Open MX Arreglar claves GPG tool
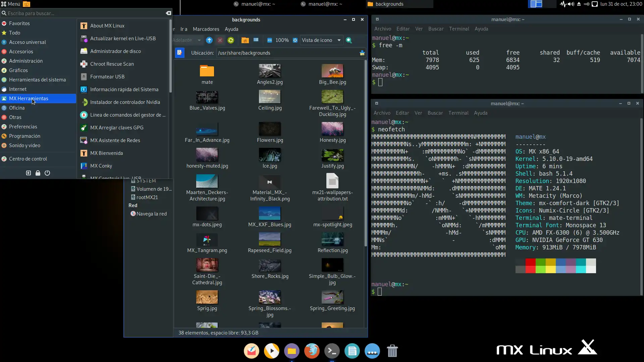Viewport: 644px width, 362px height. coord(117,127)
